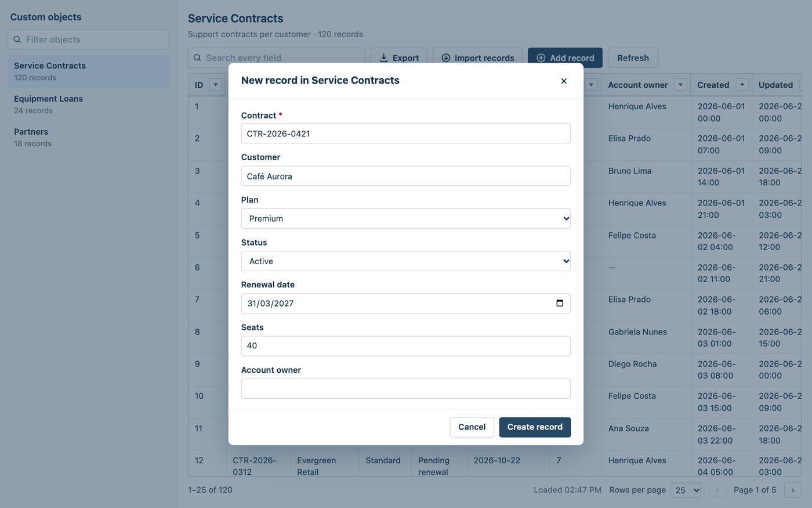Click the Add record button
The width and height of the screenshot is (812, 508).
[565, 58]
